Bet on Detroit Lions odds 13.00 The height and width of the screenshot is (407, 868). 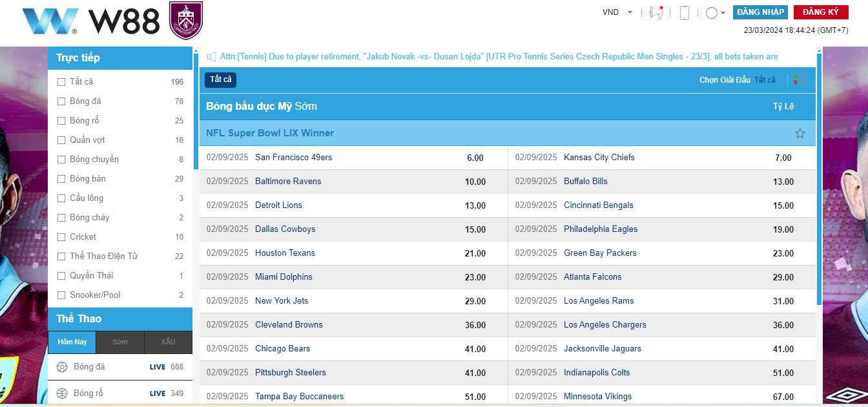click(x=475, y=205)
